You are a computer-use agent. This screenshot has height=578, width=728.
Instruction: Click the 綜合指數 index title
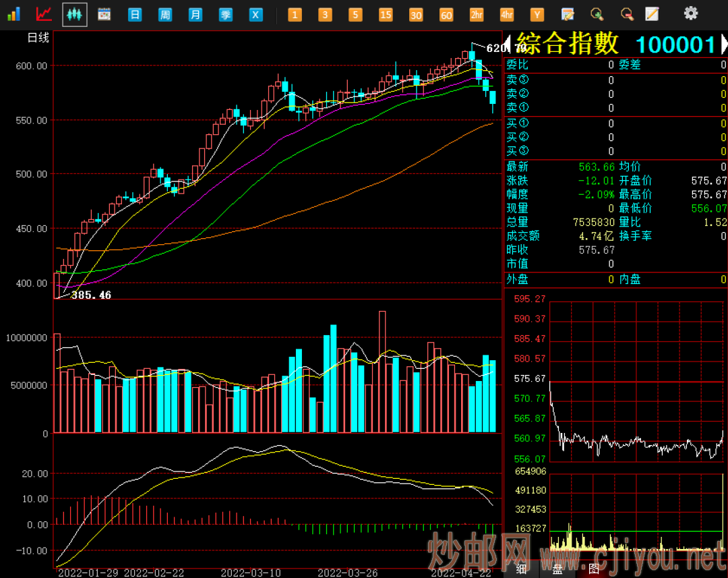568,45
